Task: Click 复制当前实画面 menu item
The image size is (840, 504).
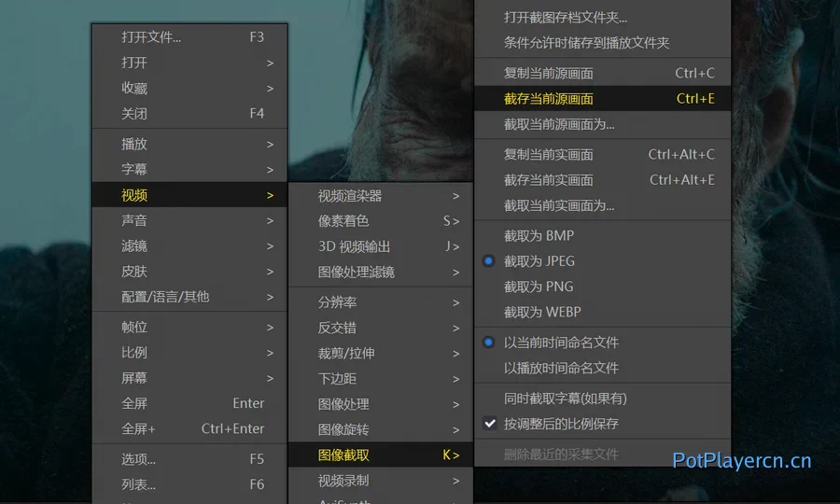Action: pyautogui.click(x=603, y=154)
